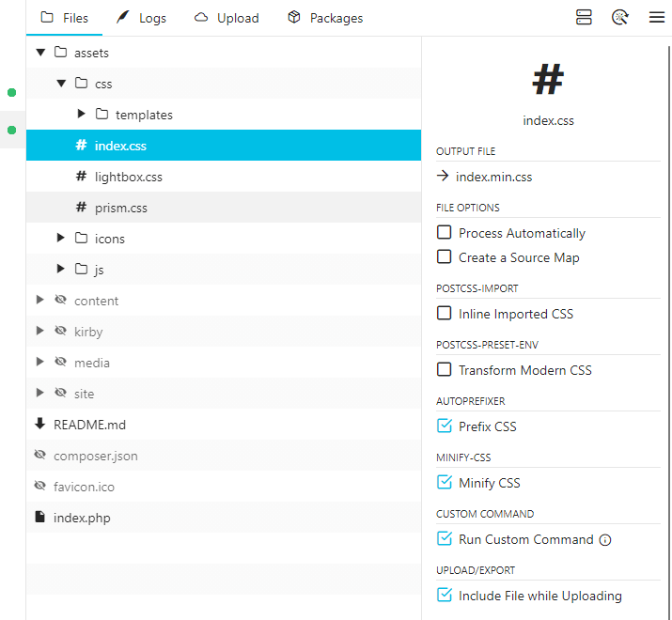Screen dimensions: 672x620
Task: Select the second green project dot in sidebar
Action: click(11, 130)
